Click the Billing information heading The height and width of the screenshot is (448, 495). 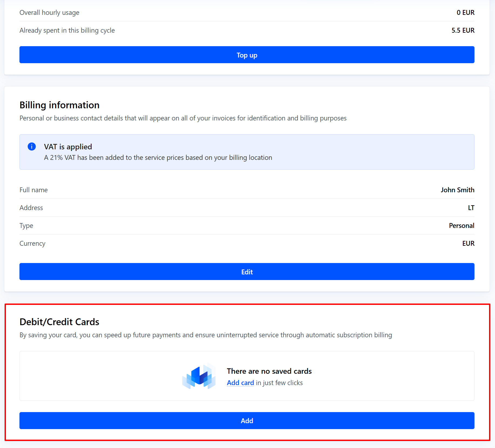(59, 105)
